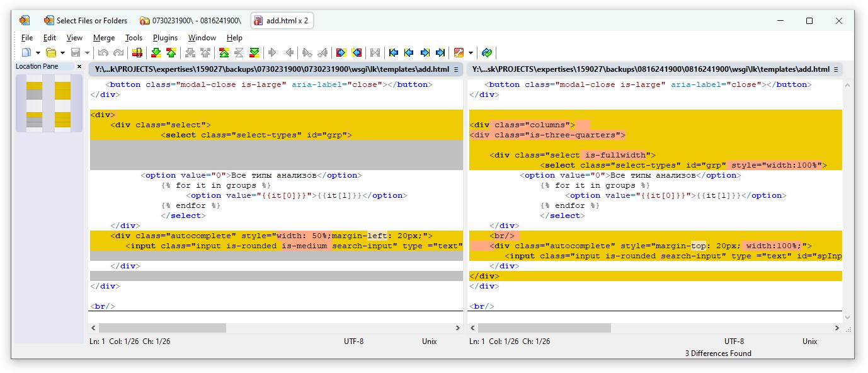This screenshot has height=373, width=868.
Task: Click the Open folder icon in toolbar
Action: click(x=51, y=53)
